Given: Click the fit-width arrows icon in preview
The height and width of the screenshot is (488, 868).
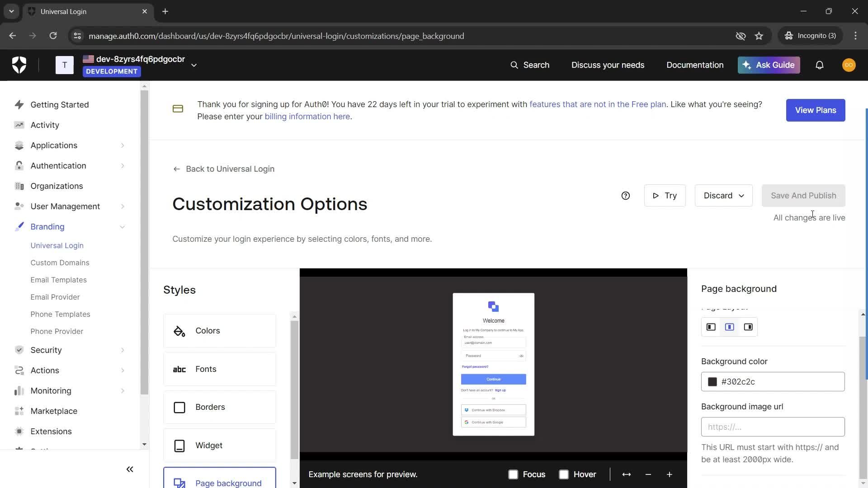Looking at the screenshot, I should point(627,474).
